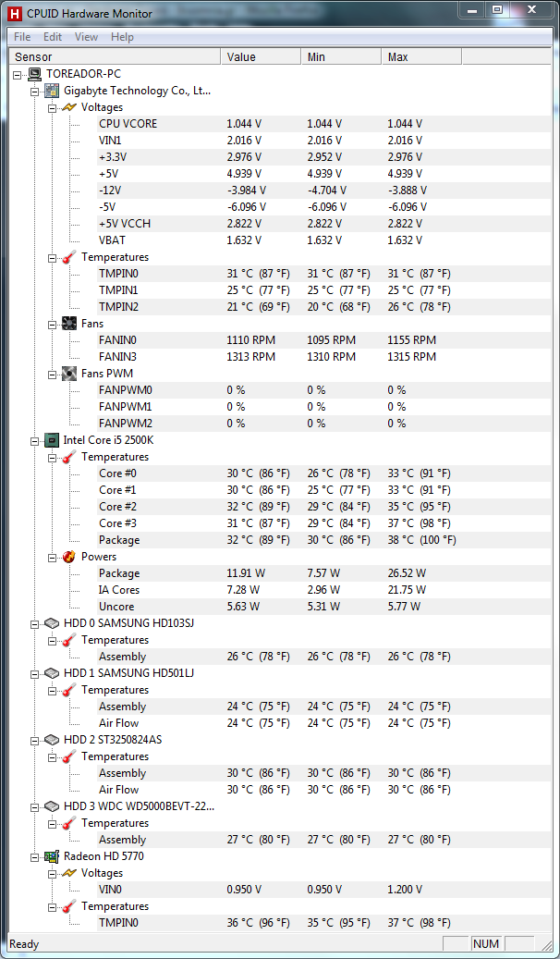Collapse the HDD 2 ST3250824AS node
The width and height of the screenshot is (560, 959).
point(35,740)
